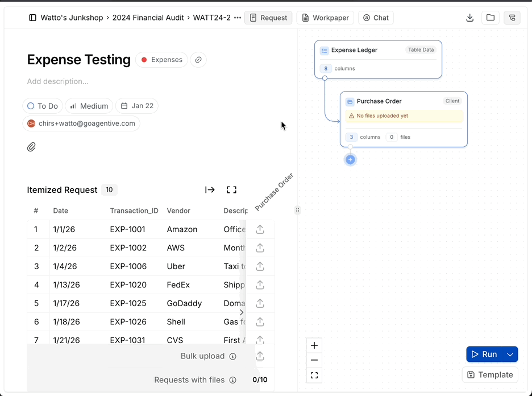Switch to the Chat tab
The width and height of the screenshot is (532, 396).
(376, 18)
